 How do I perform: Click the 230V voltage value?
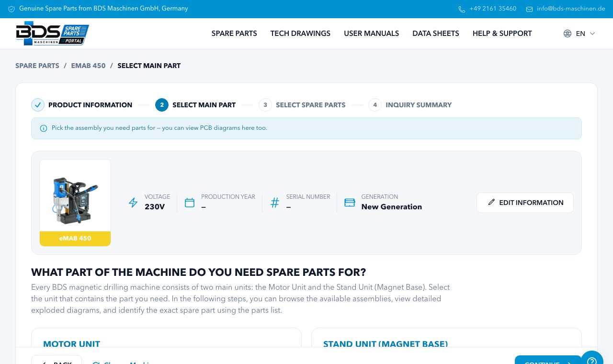point(155,207)
